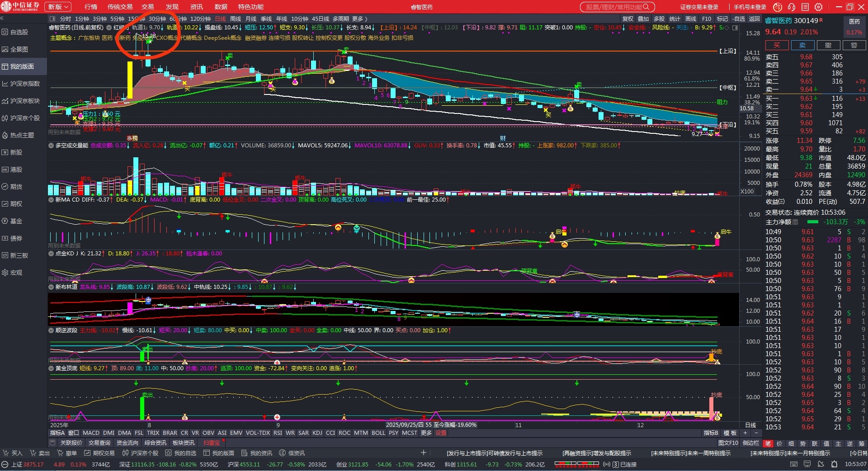
Task: Toggle the small box left of 关联报价
Action: (x=52, y=443)
